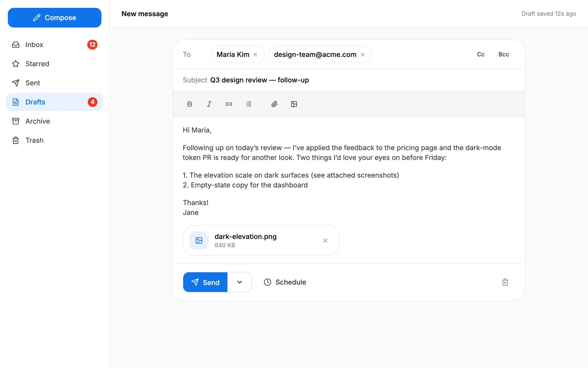
Task: Insert a bulleted list
Action: click(248, 104)
